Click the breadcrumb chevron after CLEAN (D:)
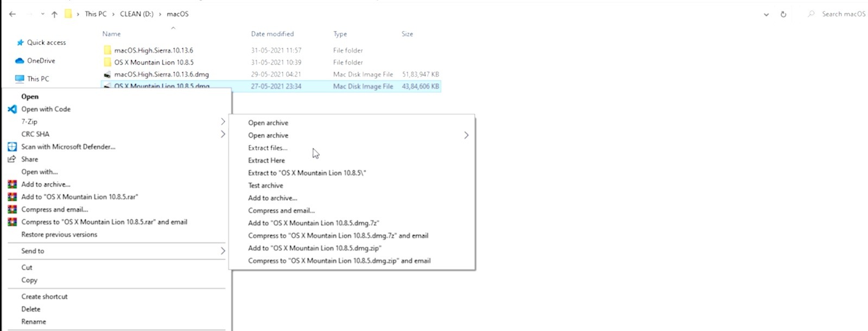This screenshot has width=868, height=331. (x=161, y=14)
